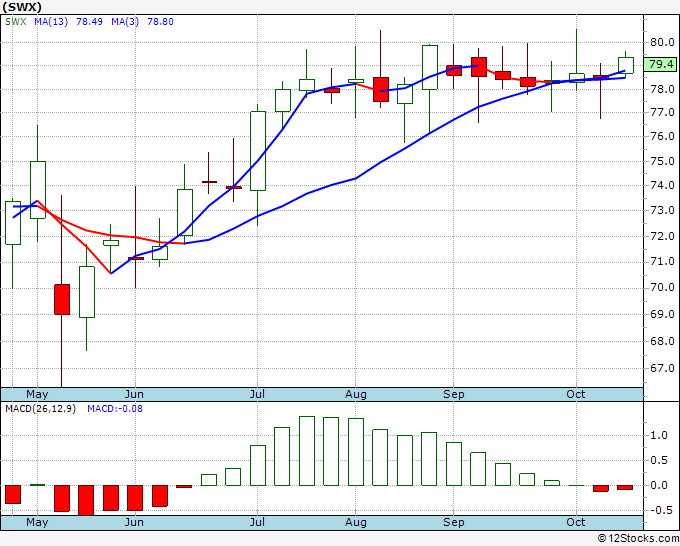Select the 77.0 price axis label

click(x=662, y=113)
